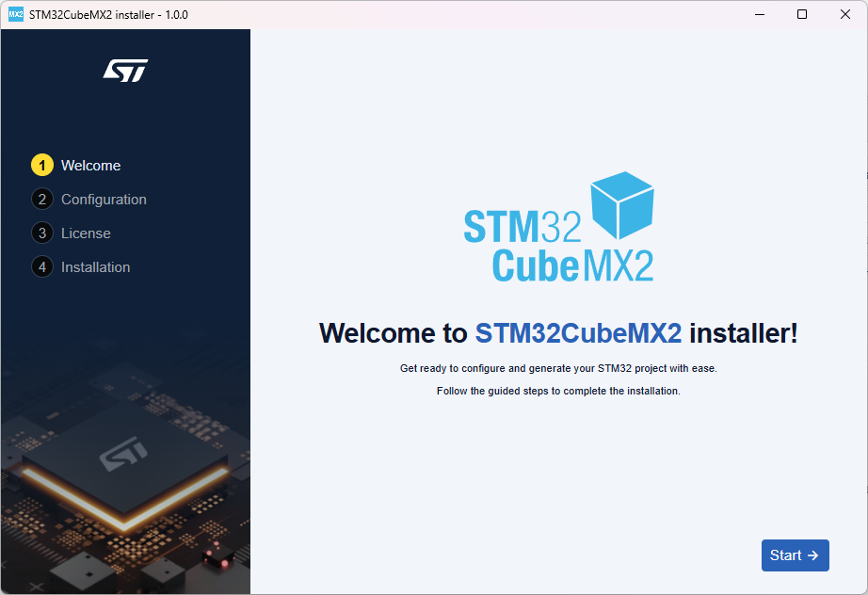The height and width of the screenshot is (595, 868).
Task: Click the step 4 number circle
Action: 42,267
